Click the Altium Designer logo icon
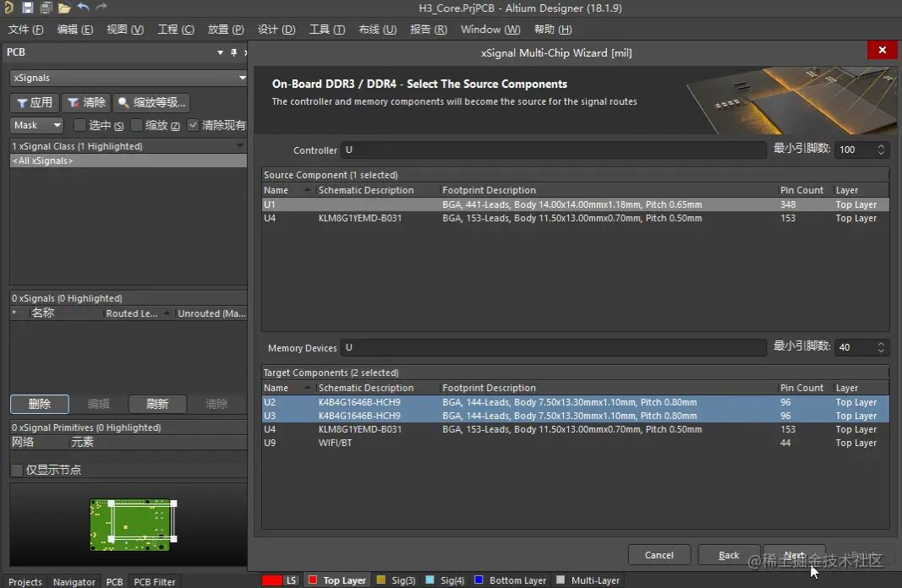The width and height of the screenshot is (902, 588). pyautogui.click(x=8, y=8)
